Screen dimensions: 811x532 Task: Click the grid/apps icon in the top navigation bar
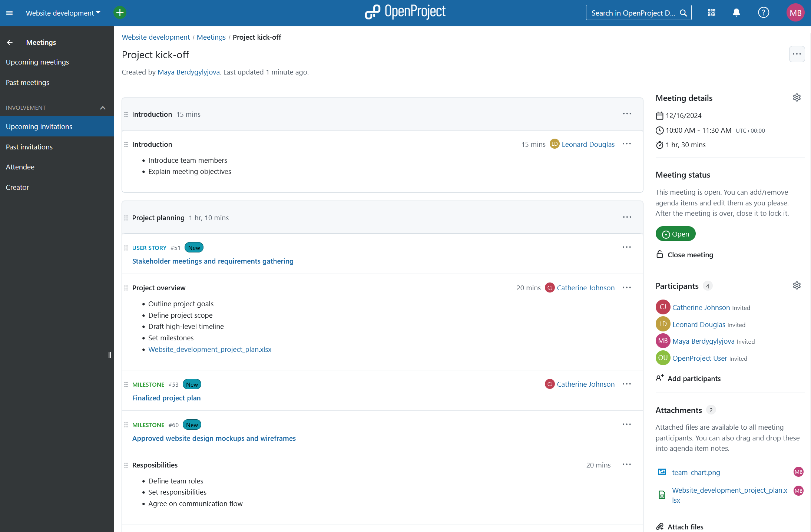[712, 13]
